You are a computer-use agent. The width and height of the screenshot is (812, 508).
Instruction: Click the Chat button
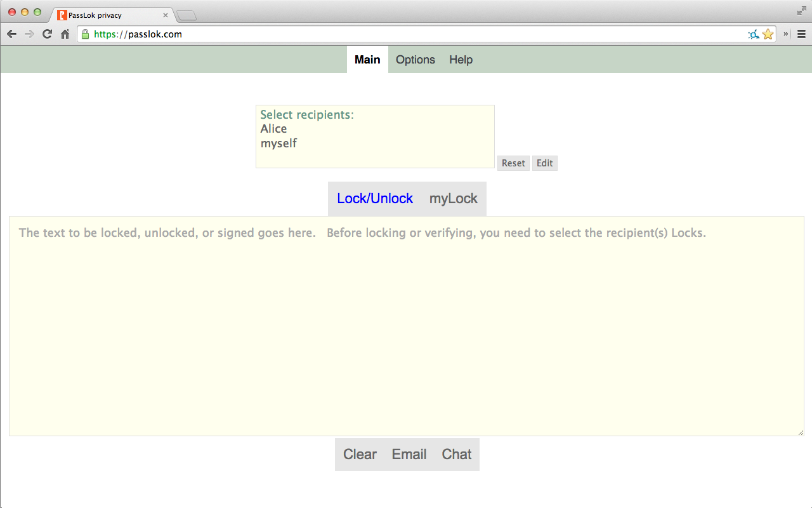[x=457, y=455]
